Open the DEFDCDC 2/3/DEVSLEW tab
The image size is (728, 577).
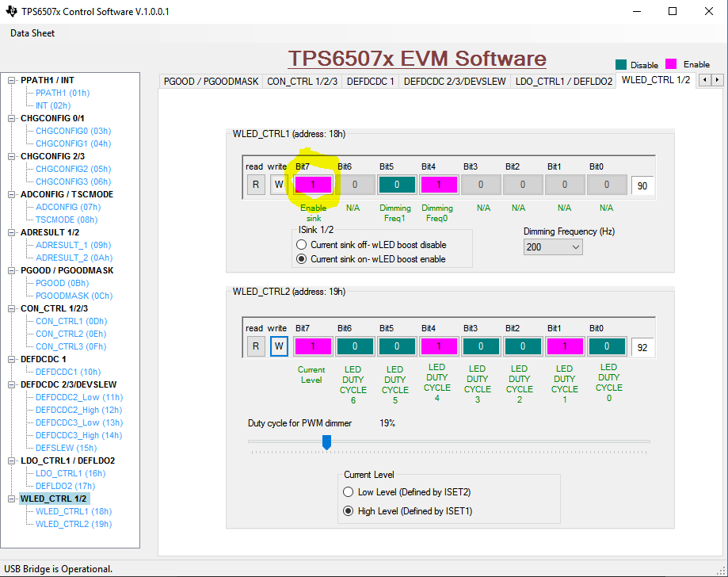tap(455, 82)
